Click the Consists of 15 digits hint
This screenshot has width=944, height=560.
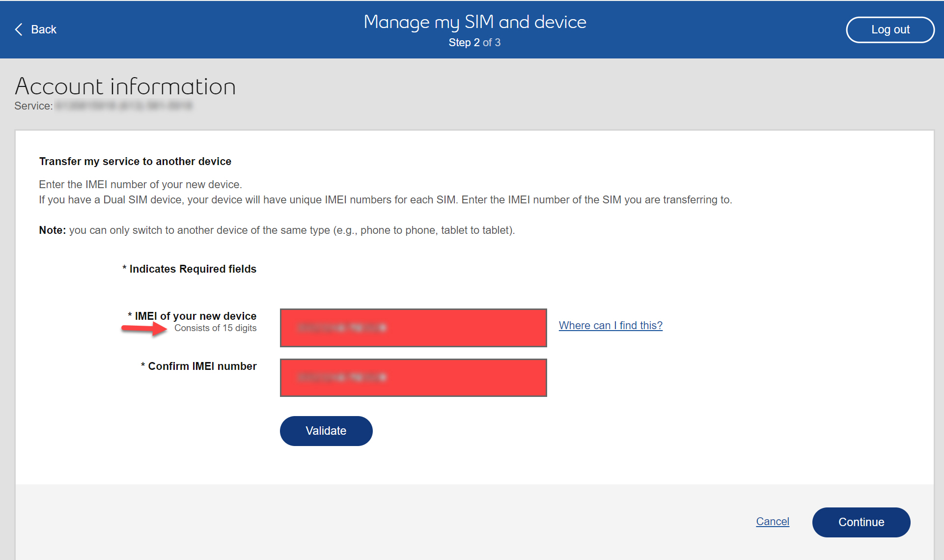[215, 328]
